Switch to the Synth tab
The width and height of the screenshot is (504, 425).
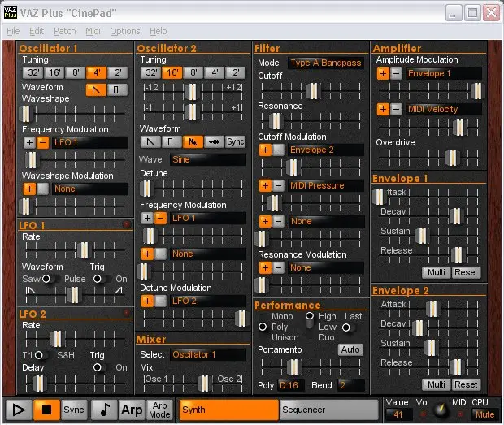(x=229, y=410)
